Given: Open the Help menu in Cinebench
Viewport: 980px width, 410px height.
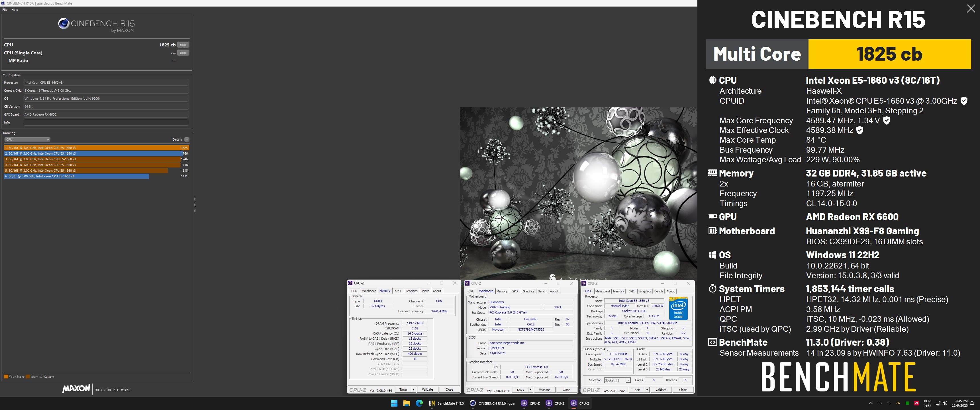Looking at the screenshot, I should tap(15, 10).
